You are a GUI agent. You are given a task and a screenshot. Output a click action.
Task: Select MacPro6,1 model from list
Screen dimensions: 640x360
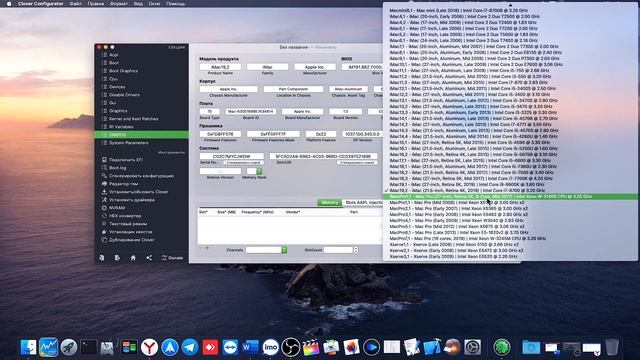510,232
